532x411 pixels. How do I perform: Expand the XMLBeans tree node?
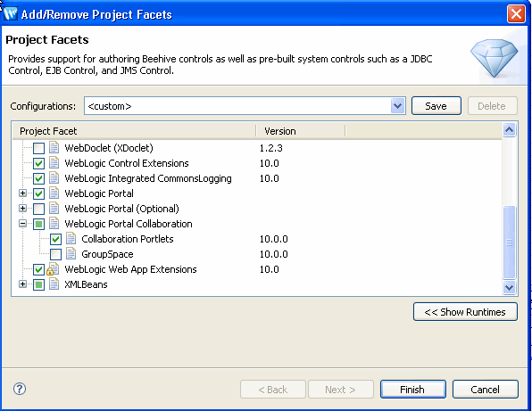point(22,284)
